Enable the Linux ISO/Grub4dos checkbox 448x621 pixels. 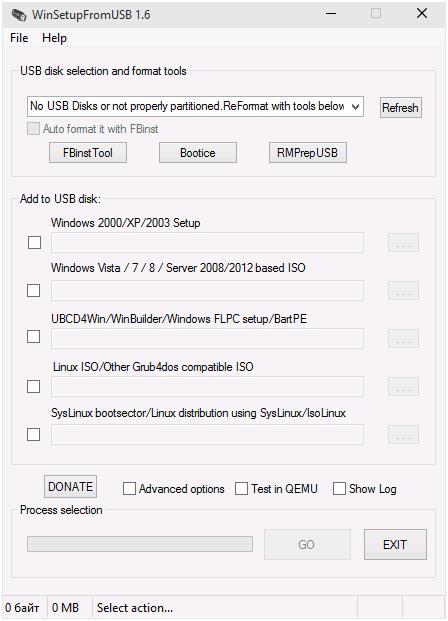pos(34,386)
